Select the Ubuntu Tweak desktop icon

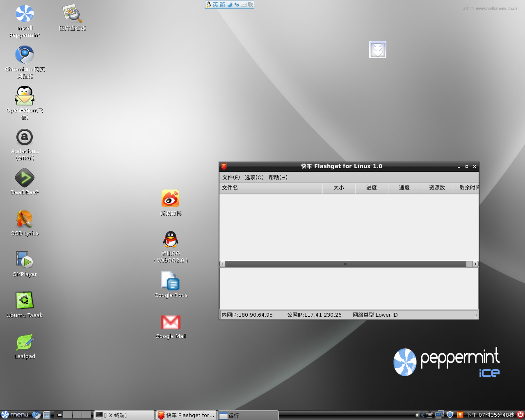[25, 301]
